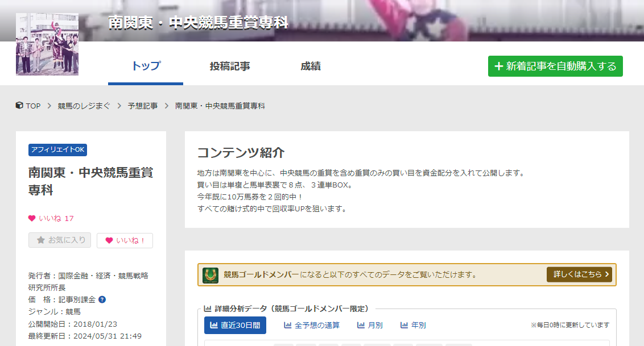Click the horseshoe gold member icon
Screen dimensions: 644x346
[x=210, y=274]
